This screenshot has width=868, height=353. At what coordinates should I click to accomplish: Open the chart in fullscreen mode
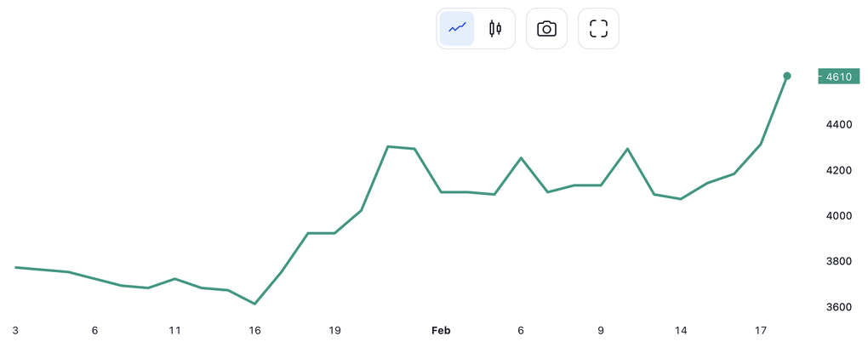598,29
